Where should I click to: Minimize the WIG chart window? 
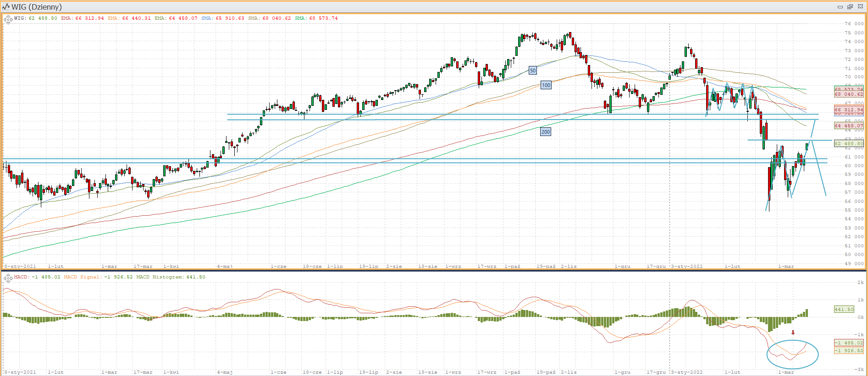(x=840, y=7)
